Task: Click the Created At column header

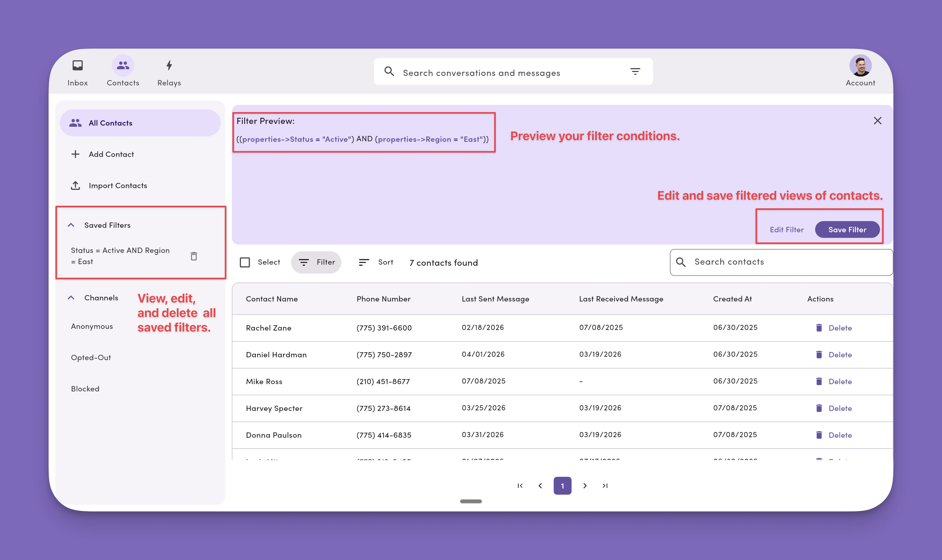Action: click(x=732, y=299)
